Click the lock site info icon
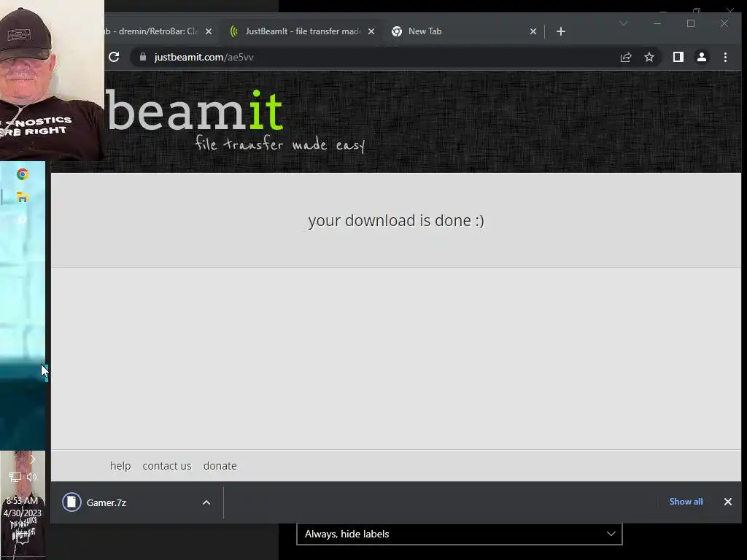747x560 pixels. (142, 57)
